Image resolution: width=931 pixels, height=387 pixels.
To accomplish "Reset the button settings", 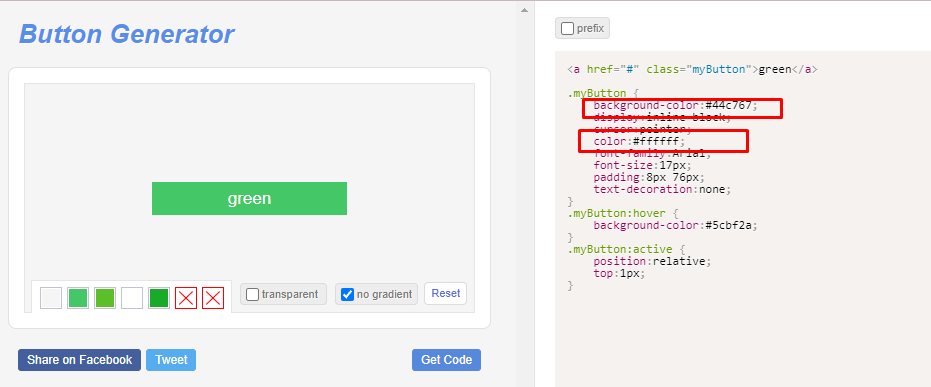I will [x=445, y=293].
